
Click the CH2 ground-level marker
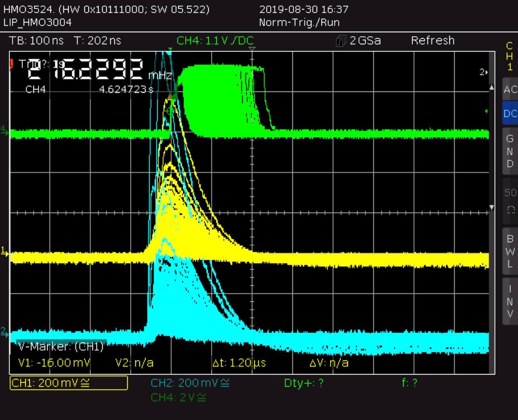(4, 332)
